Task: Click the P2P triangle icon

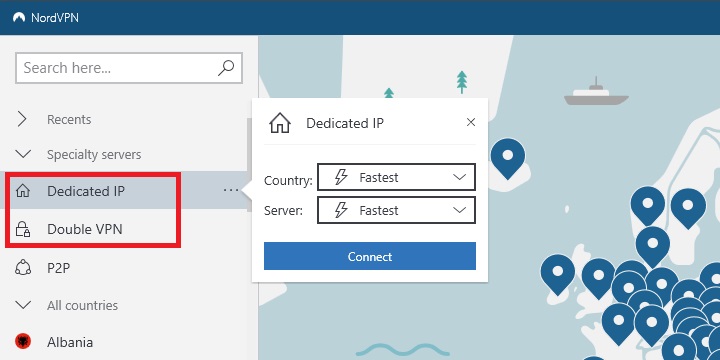Action: click(22, 267)
